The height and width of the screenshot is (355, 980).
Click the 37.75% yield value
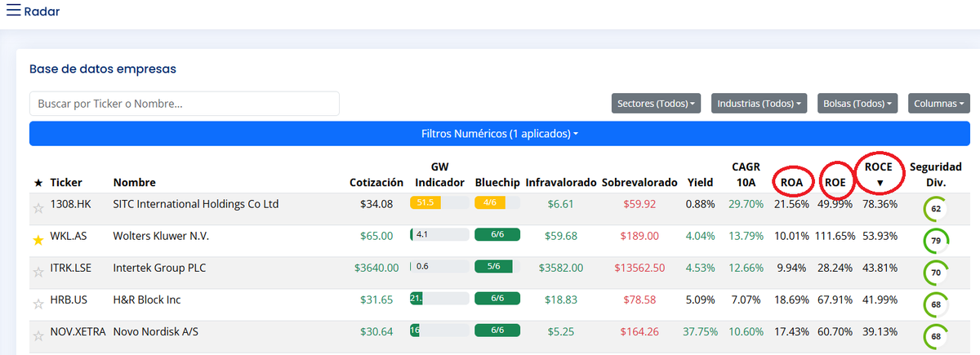pyautogui.click(x=701, y=331)
